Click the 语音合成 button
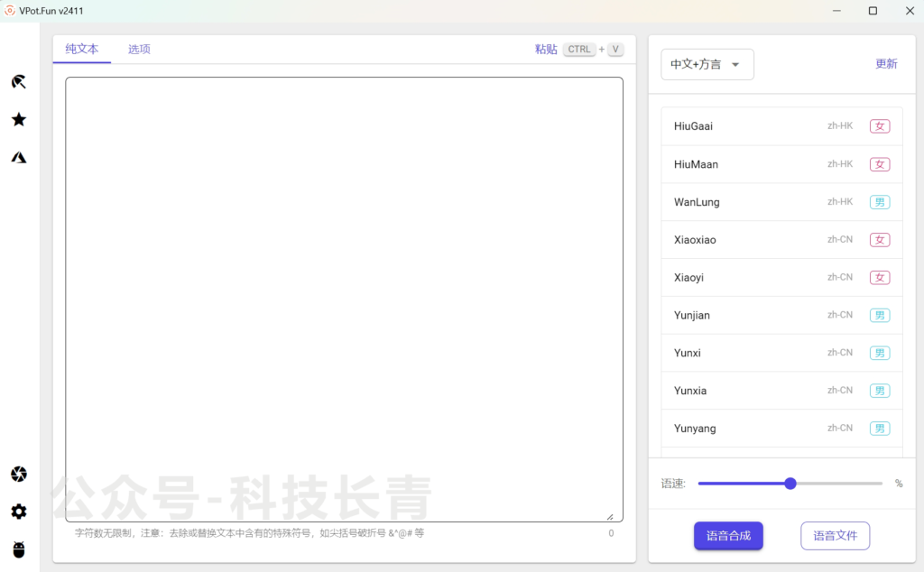Screen dimensions: 924x572 tap(728, 536)
